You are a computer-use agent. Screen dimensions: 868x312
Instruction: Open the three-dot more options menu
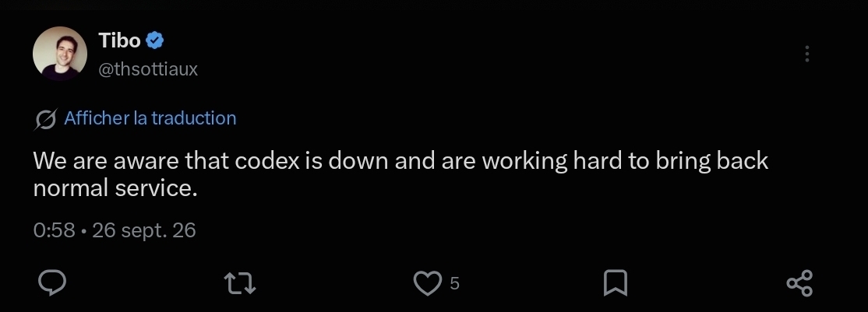click(807, 54)
